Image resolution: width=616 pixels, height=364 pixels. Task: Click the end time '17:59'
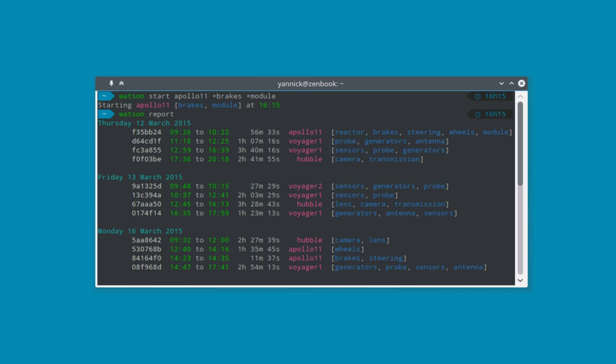tap(218, 213)
